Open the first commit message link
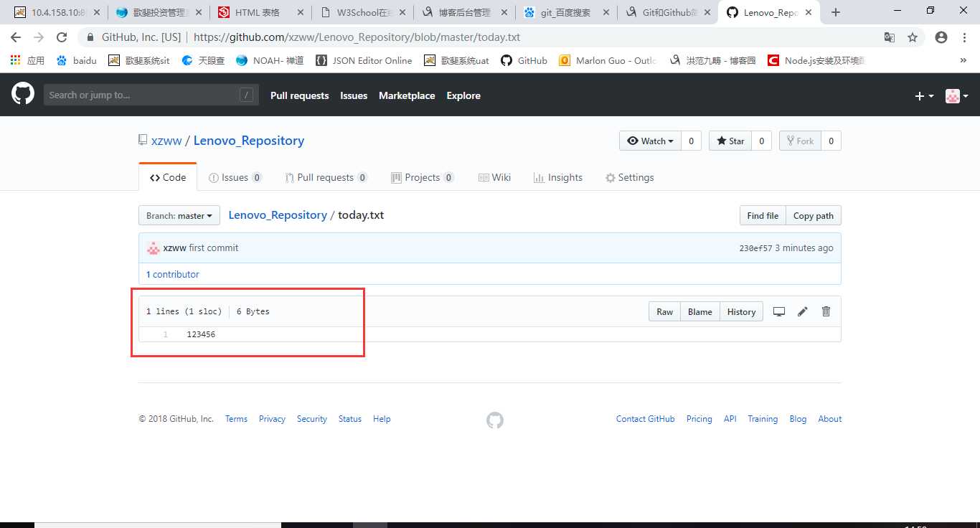Image resolution: width=980 pixels, height=528 pixels. [x=214, y=248]
